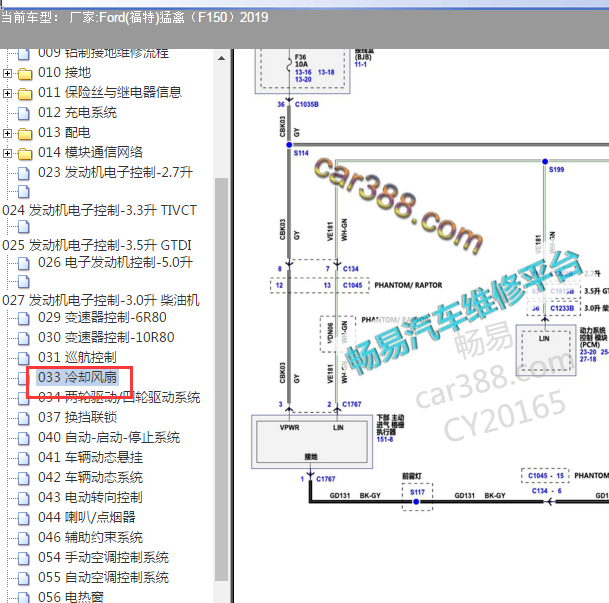Viewport: 609px width, 603px height.
Task: Click the 13-20 fuse reference link
Action: tap(303, 80)
